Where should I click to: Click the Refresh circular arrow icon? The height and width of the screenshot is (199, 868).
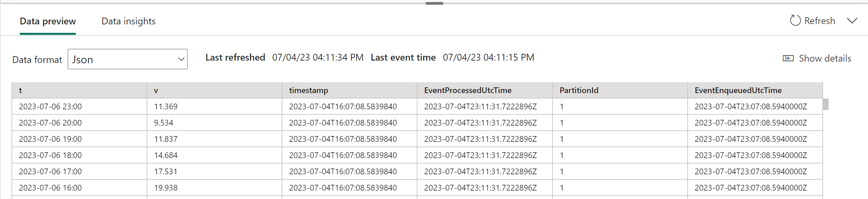click(x=795, y=21)
